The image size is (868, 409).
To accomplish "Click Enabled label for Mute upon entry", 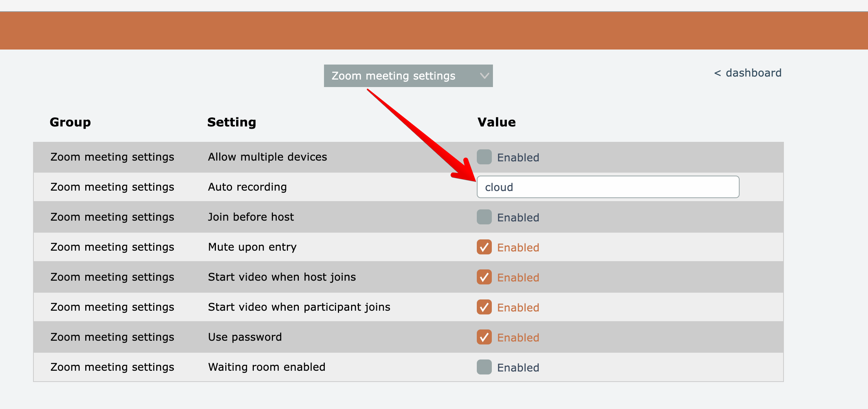I will tap(518, 248).
